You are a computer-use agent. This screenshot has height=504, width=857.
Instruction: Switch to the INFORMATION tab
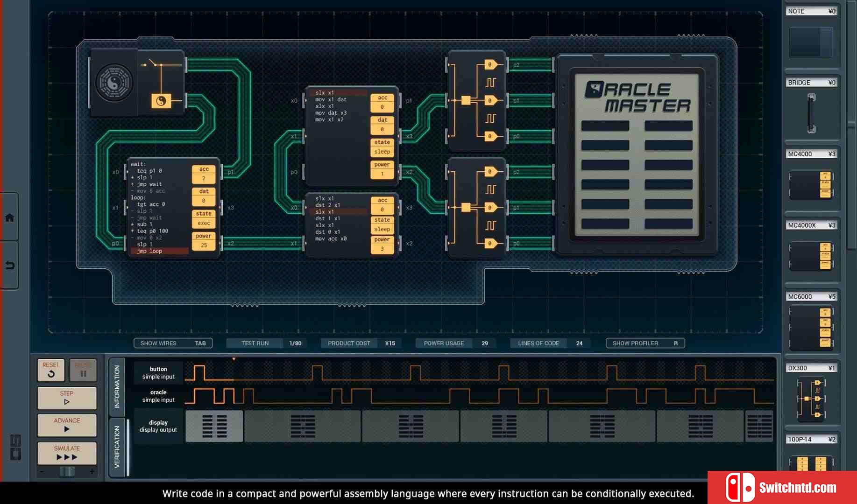click(117, 387)
